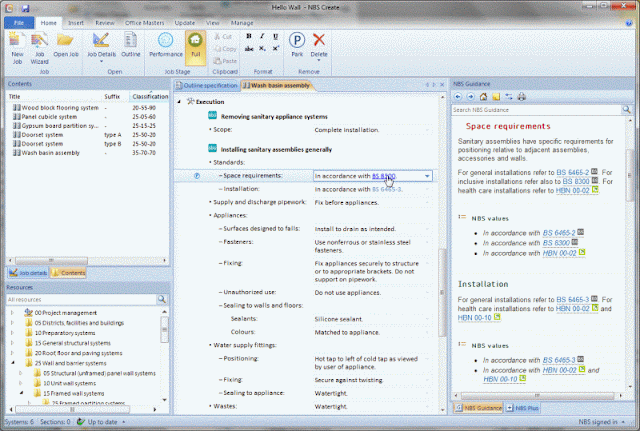Image resolution: width=640 pixels, height=431 pixels.
Task: Click the NBS Create application logo icon
Action: click(x=10, y=8)
